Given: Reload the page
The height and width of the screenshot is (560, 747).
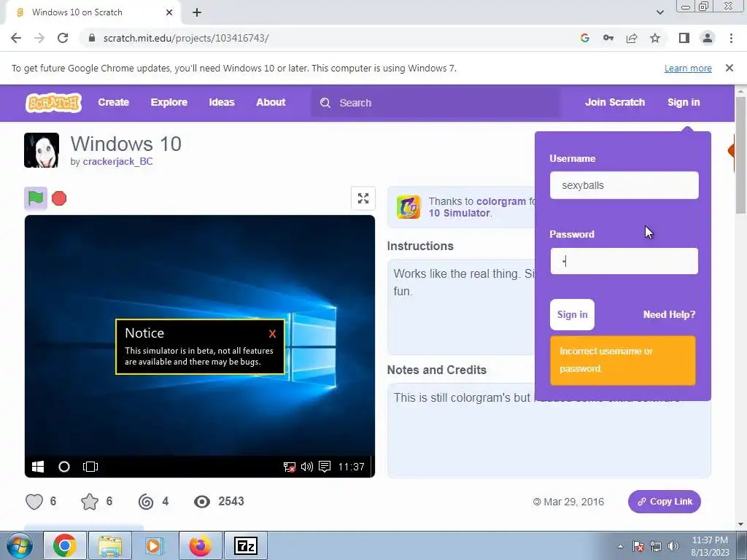Looking at the screenshot, I should click(63, 38).
